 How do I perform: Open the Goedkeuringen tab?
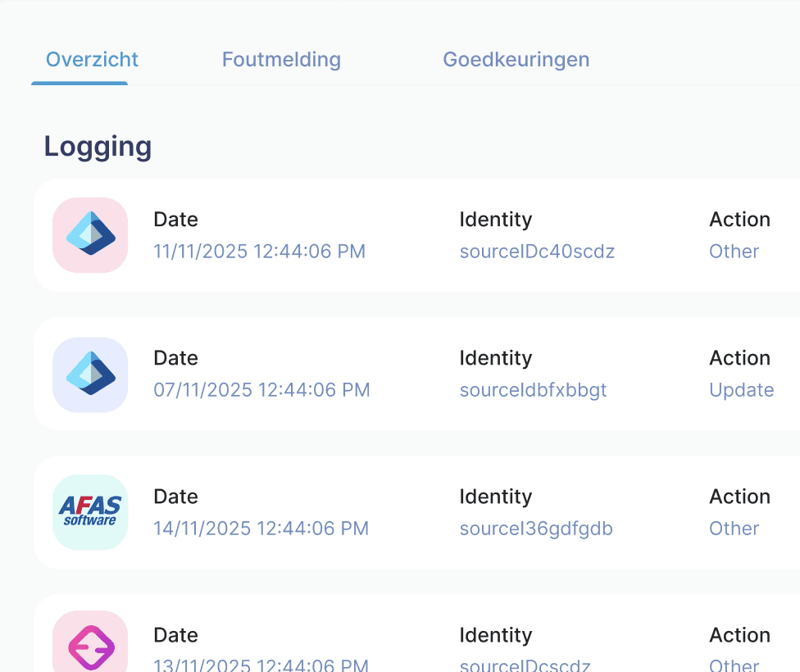click(516, 59)
